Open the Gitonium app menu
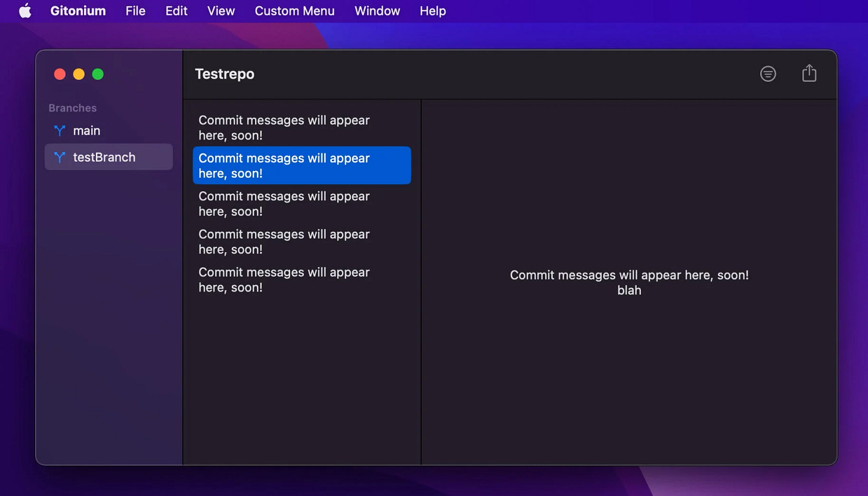The width and height of the screenshot is (868, 496). pyautogui.click(x=78, y=11)
